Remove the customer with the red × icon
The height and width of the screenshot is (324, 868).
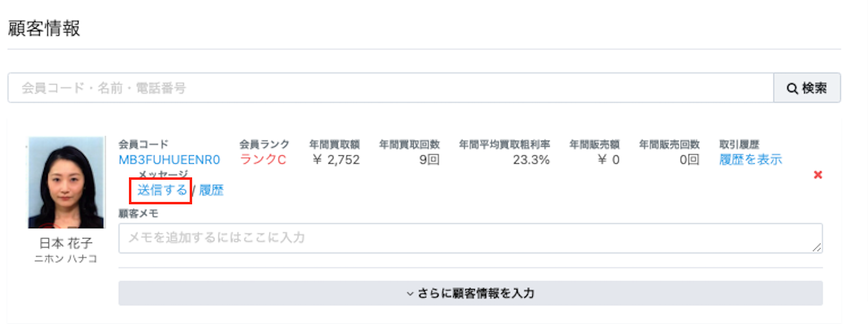coord(817,175)
